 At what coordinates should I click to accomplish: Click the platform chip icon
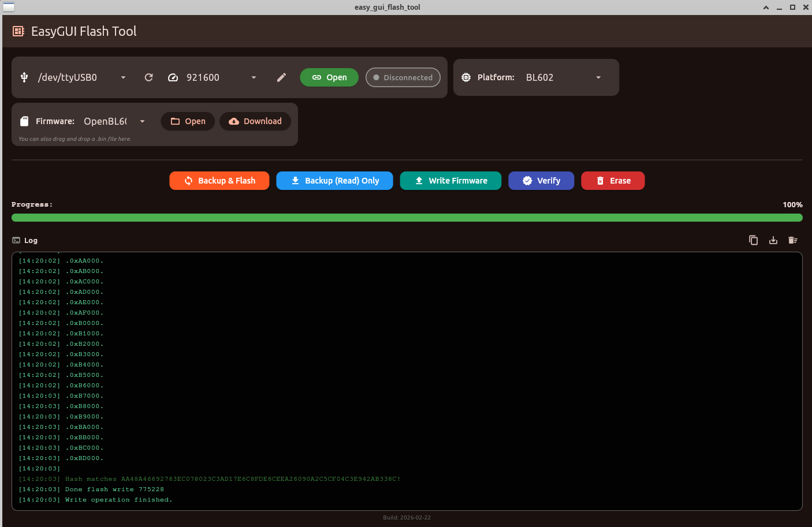(466, 77)
